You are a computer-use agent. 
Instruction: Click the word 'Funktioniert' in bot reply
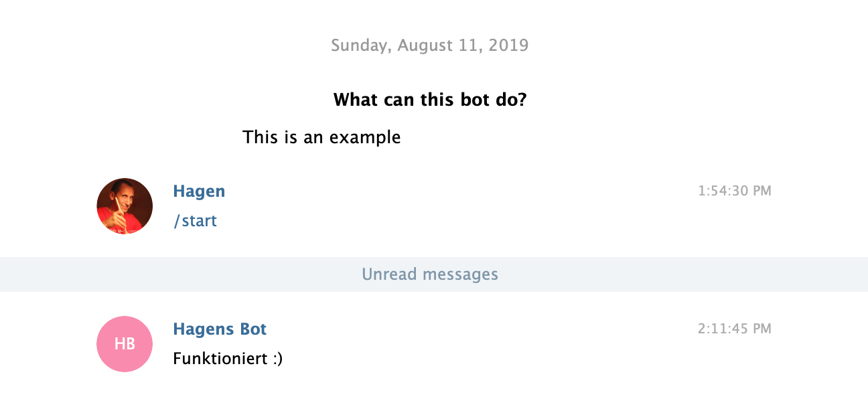[220, 359]
